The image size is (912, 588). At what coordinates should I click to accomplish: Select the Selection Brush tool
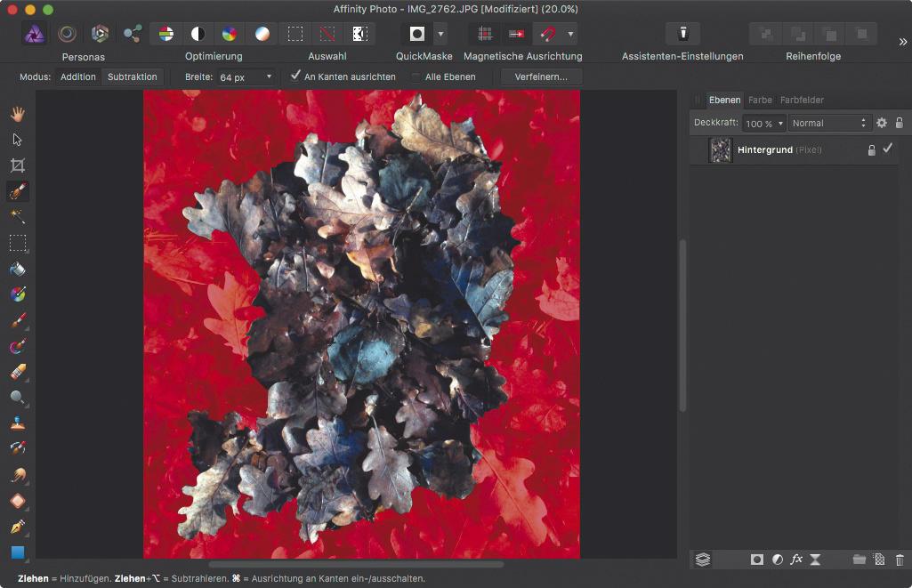click(18, 190)
